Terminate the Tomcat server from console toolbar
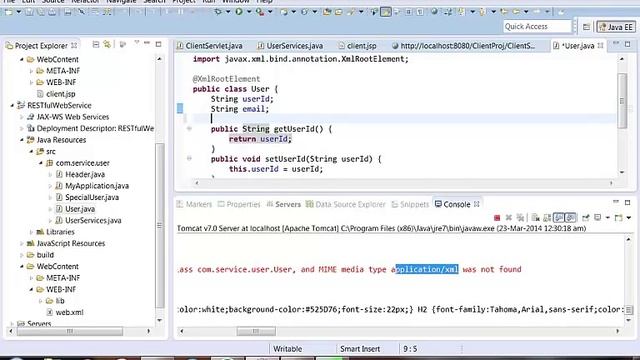Image resolution: width=640 pixels, height=360 pixels. click(x=497, y=218)
